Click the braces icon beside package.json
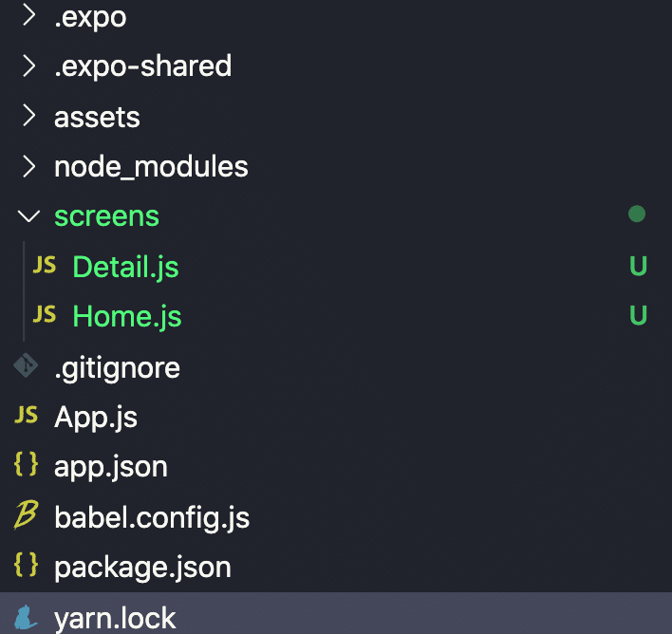 27,566
